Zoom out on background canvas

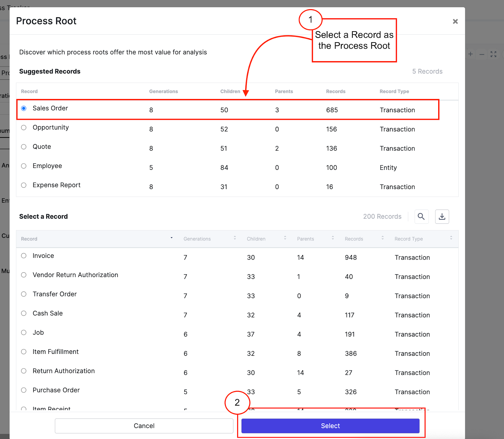click(482, 54)
